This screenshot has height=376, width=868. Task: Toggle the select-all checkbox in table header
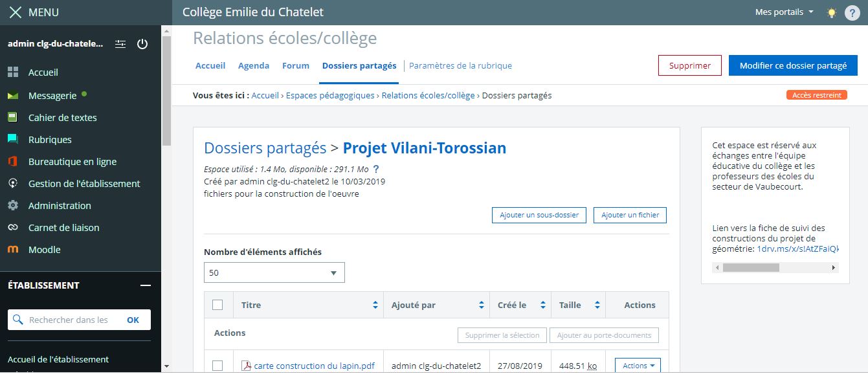pos(217,305)
